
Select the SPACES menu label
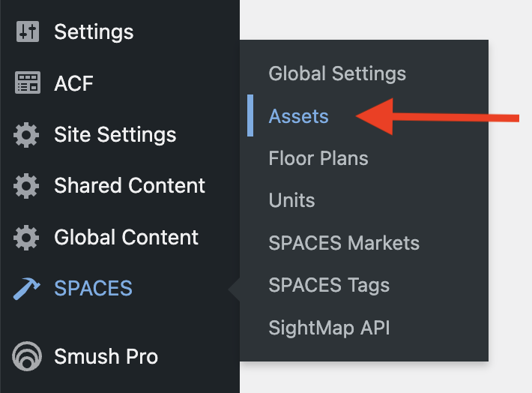tap(94, 288)
